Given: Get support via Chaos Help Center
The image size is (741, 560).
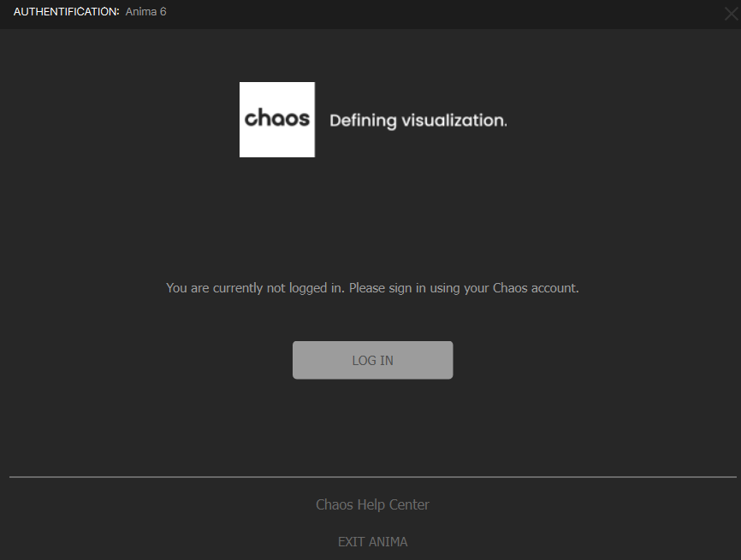Looking at the screenshot, I should [x=372, y=504].
